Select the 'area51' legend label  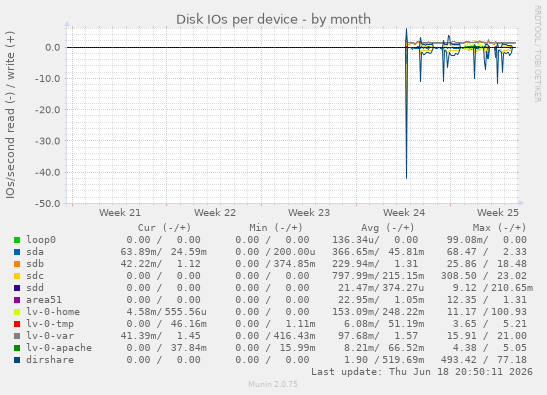coord(44,299)
